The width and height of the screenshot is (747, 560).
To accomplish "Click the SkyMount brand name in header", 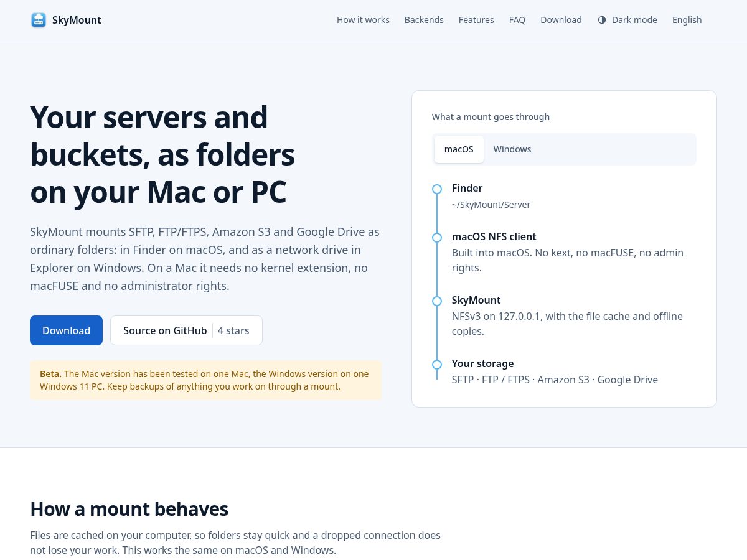I will (x=77, y=20).
